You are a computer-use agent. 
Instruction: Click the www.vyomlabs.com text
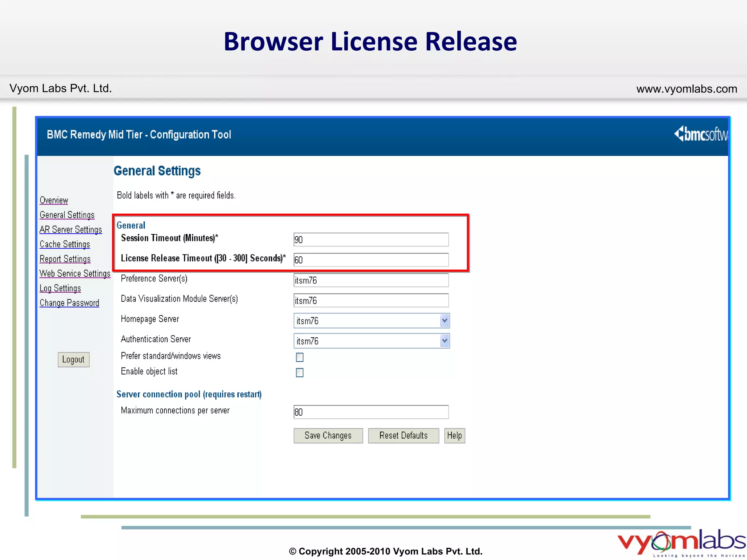coord(686,89)
